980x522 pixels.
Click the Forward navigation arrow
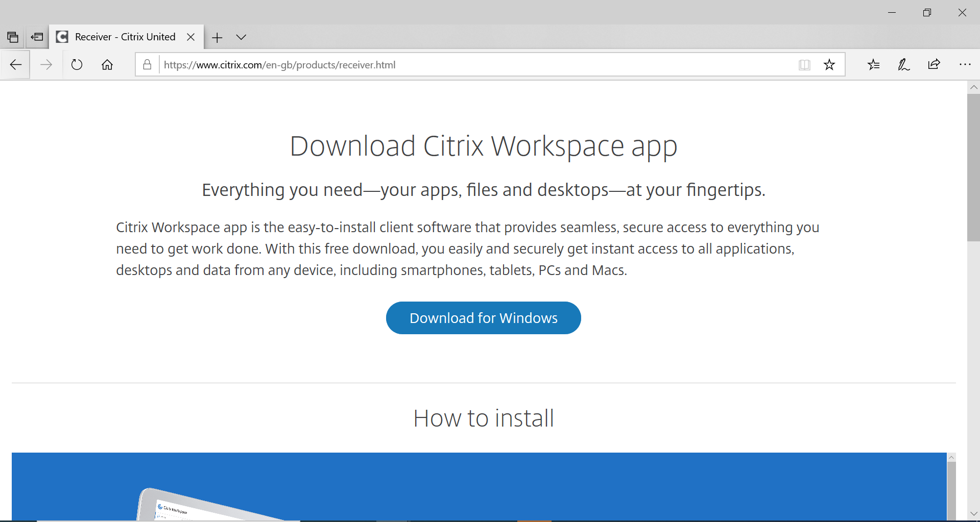(x=46, y=65)
